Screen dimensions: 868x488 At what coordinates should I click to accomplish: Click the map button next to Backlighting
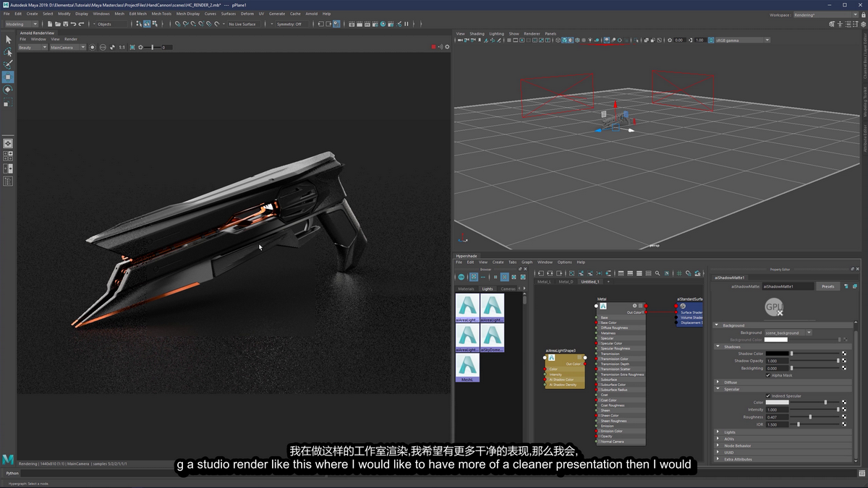pos(843,368)
